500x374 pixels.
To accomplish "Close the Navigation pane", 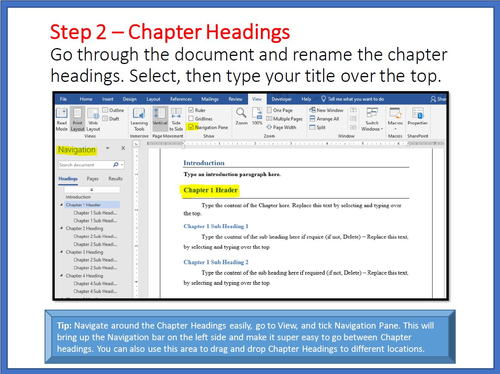I will (123, 148).
